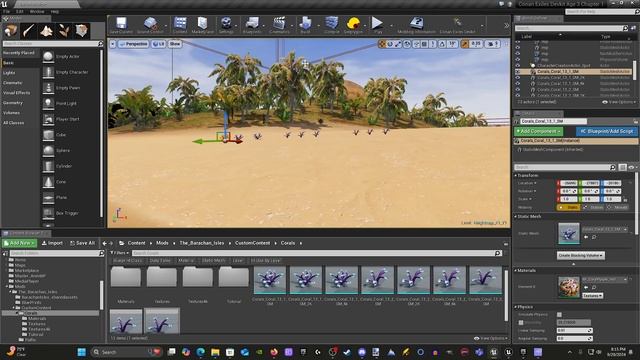This screenshot has height=360, width=640.
Task: Open the viewport Show menu
Action: pyautogui.click(x=174, y=44)
